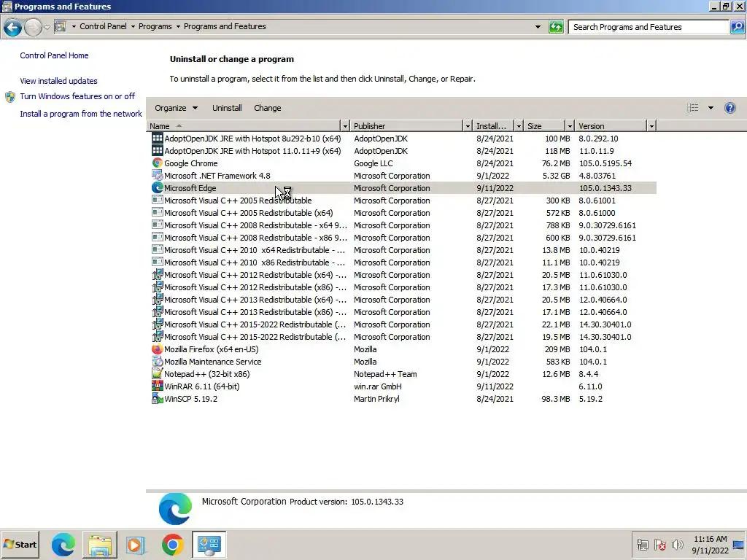
Task: Expand the view options dropdown arrow
Action: (711, 108)
